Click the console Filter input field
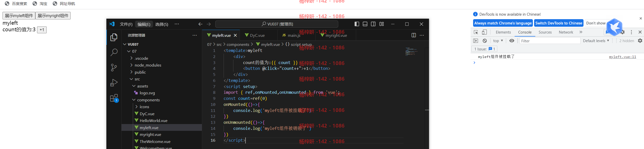This screenshot has width=644, height=149. [550, 41]
